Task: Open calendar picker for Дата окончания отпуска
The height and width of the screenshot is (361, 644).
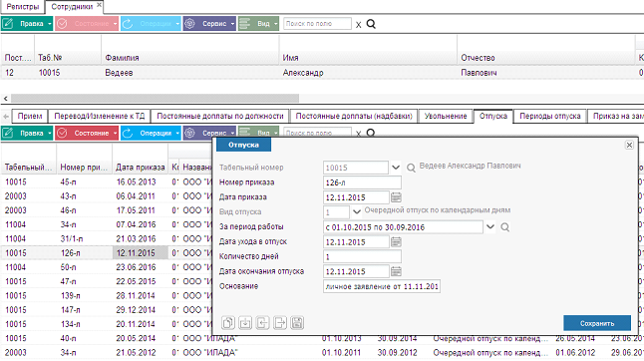Action: click(396, 271)
